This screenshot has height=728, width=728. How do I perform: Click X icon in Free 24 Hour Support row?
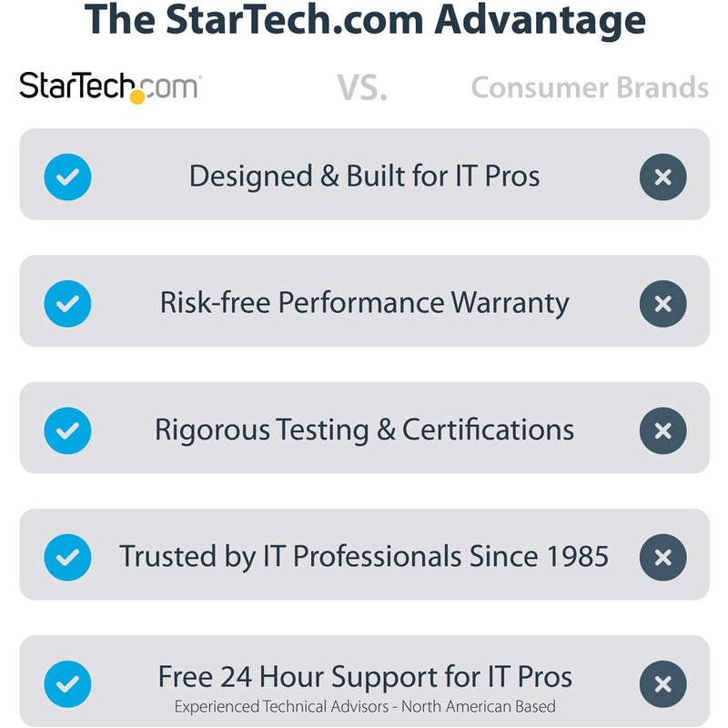pyautogui.click(x=662, y=684)
